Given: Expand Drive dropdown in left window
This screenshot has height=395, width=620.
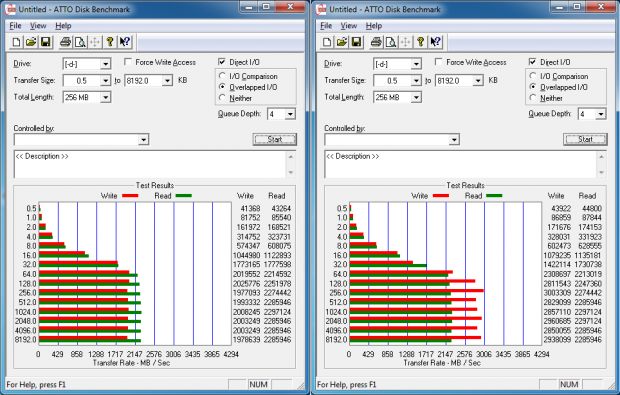Looking at the screenshot, I should (x=106, y=64).
